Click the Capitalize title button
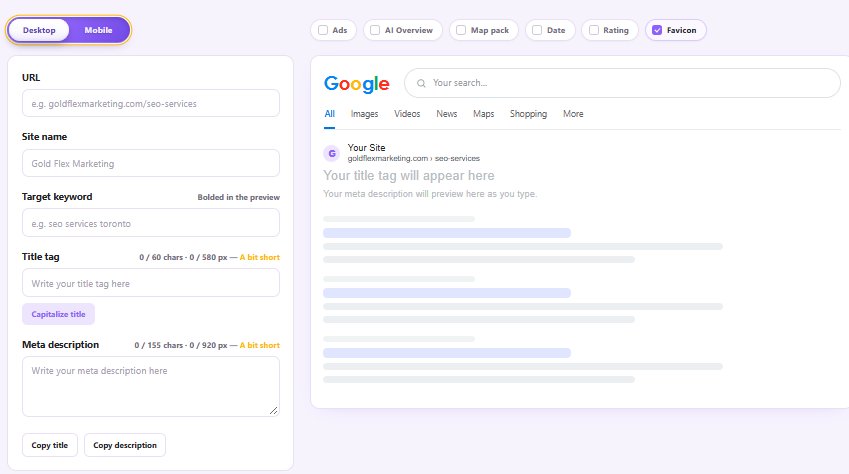Screen dimensions: 849x474 (58, 314)
